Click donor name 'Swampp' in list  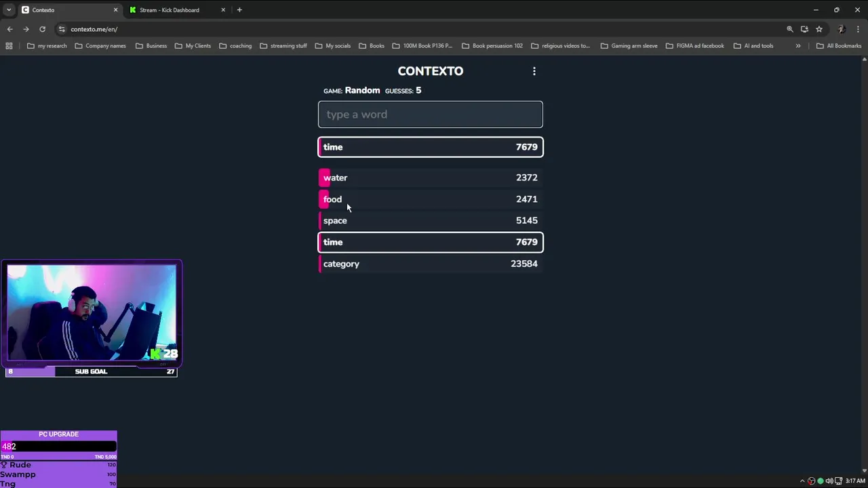tap(18, 474)
